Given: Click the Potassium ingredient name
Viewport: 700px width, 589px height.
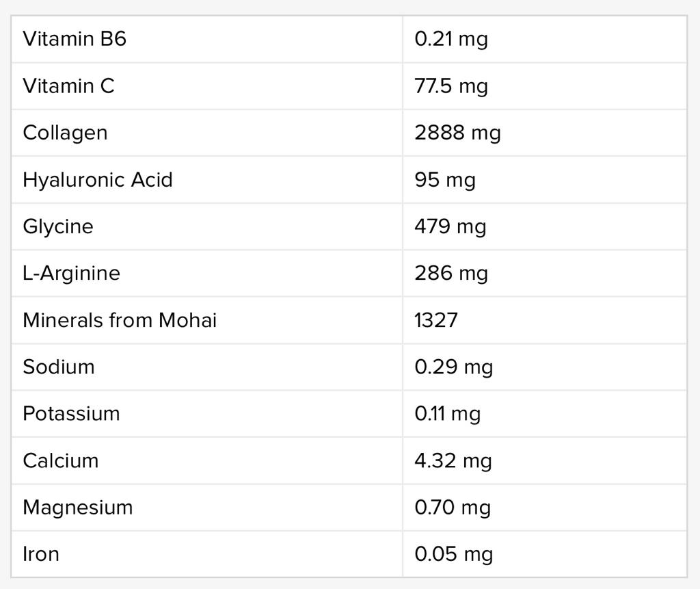Looking at the screenshot, I should click(x=71, y=414).
